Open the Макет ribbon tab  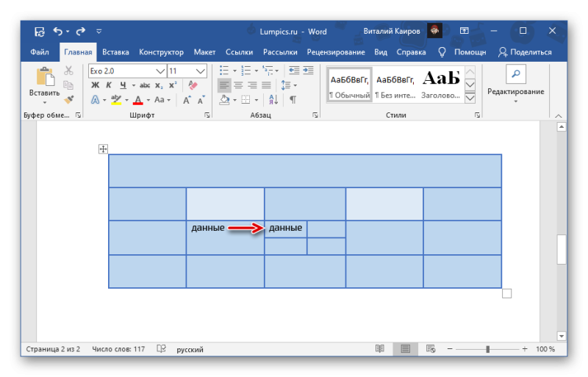point(204,52)
